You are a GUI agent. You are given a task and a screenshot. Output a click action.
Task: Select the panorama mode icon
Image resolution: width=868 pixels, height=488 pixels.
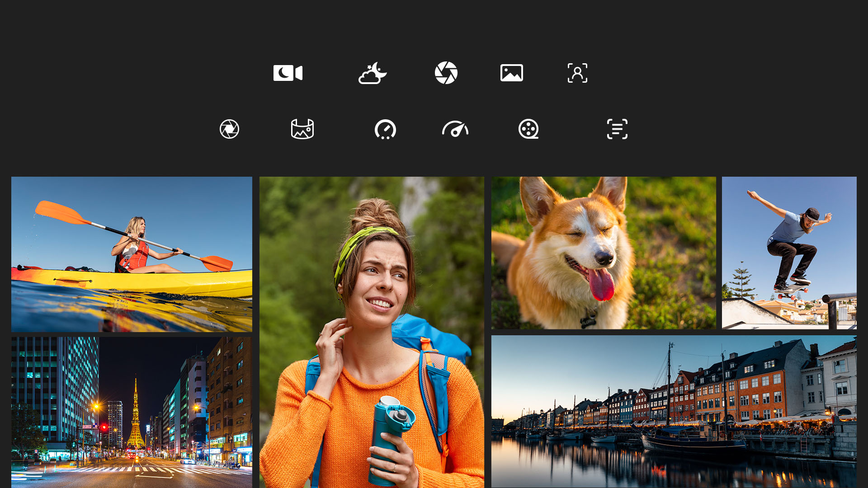(x=302, y=129)
